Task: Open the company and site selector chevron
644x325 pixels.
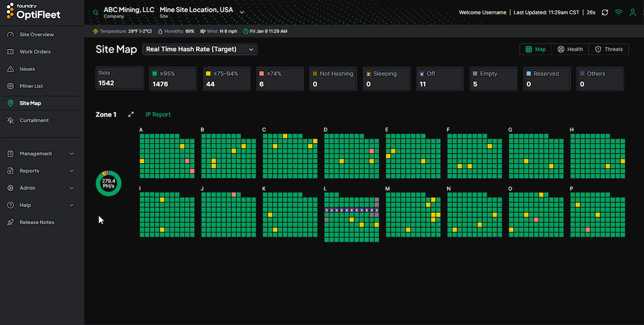Action: (x=242, y=13)
